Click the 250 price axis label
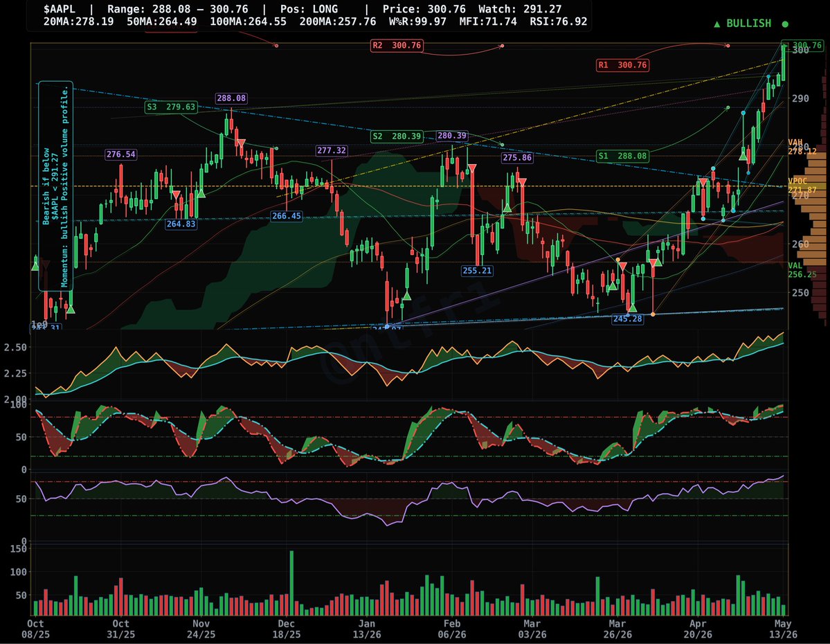 click(x=800, y=293)
